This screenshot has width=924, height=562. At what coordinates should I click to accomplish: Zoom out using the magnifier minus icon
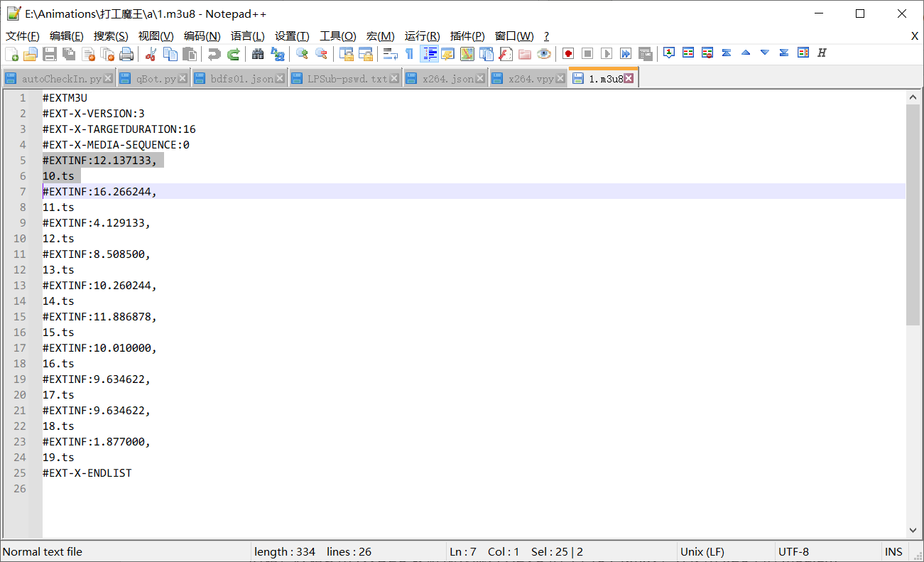(x=321, y=53)
